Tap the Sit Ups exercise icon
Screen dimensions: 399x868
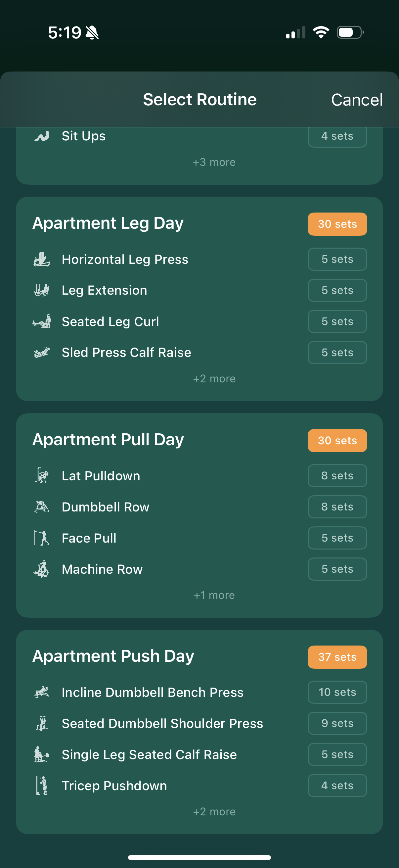[x=42, y=136]
